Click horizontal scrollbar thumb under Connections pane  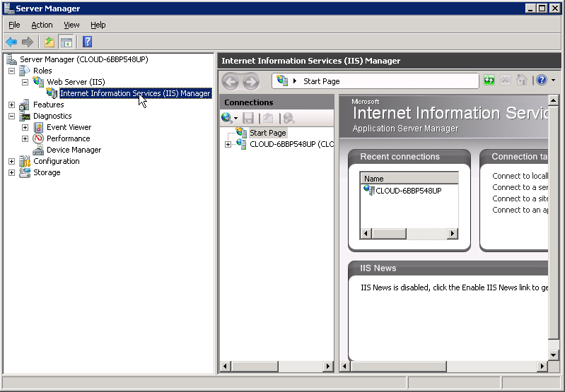click(255, 367)
